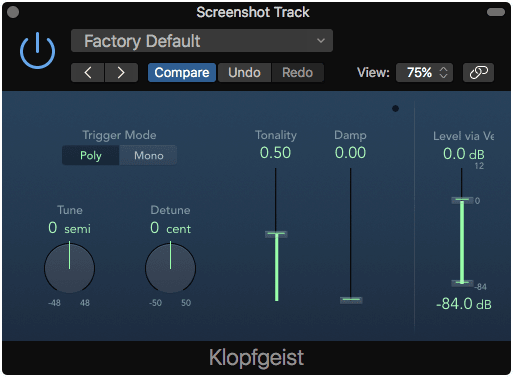Click the gray pill button at top right

pos(496,12)
